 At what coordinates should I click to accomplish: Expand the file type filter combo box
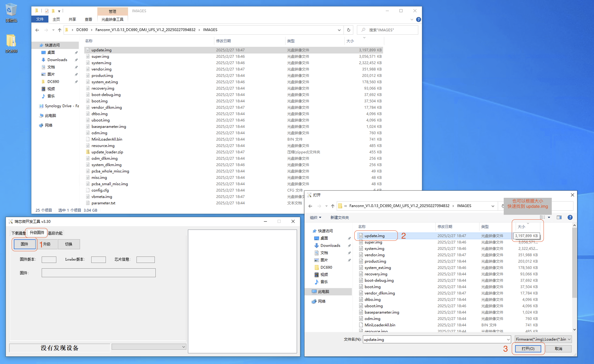coord(543,339)
